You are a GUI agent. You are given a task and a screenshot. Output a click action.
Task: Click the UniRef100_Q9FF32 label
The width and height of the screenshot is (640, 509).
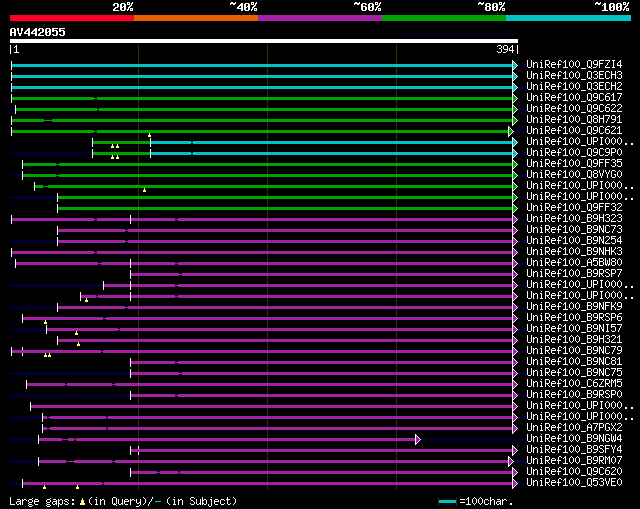click(x=574, y=207)
